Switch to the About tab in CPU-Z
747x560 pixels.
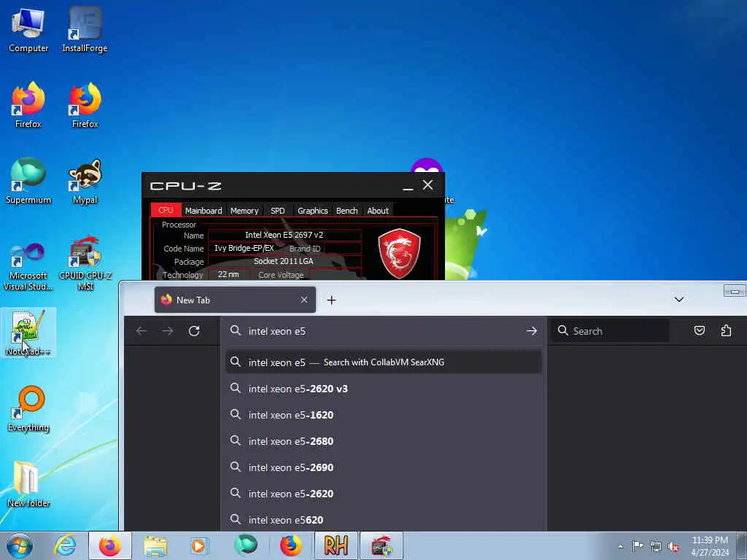coord(378,210)
